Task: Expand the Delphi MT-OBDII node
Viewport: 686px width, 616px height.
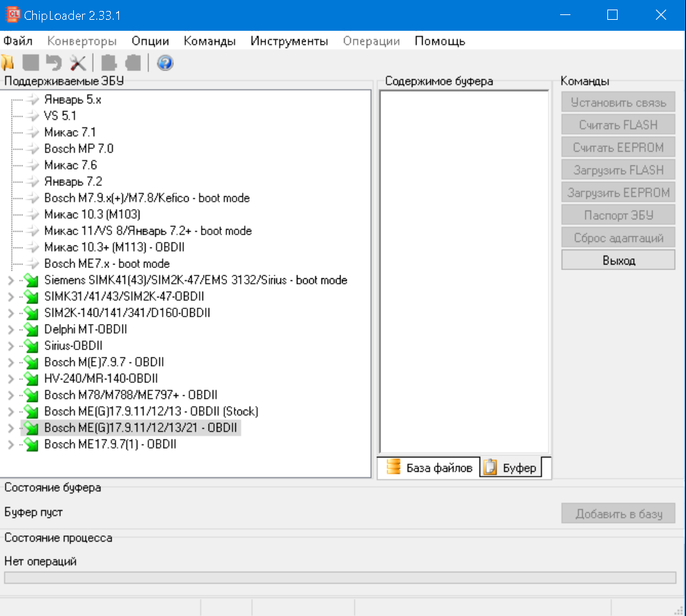Action: (10, 330)
